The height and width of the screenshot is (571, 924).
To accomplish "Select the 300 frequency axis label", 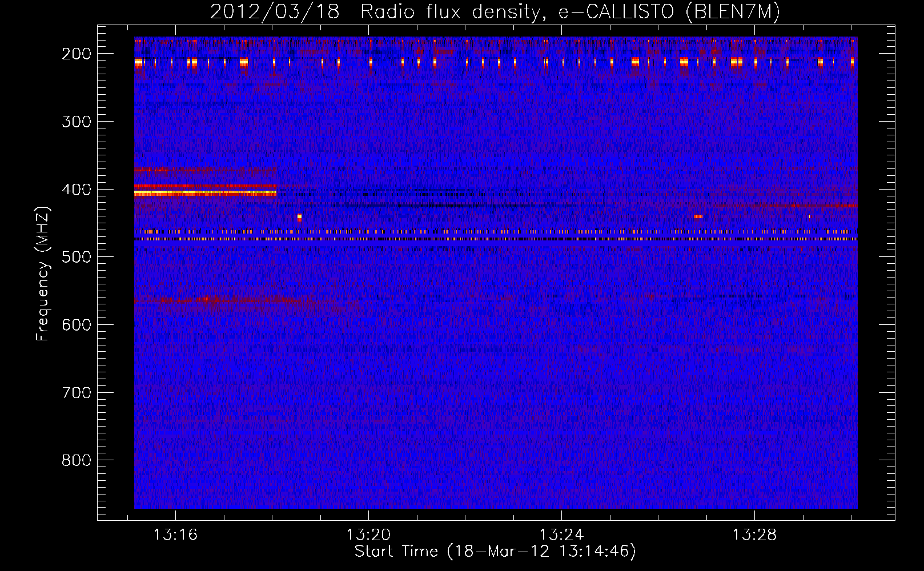I will pyautogui.click(x=77, y=122).
